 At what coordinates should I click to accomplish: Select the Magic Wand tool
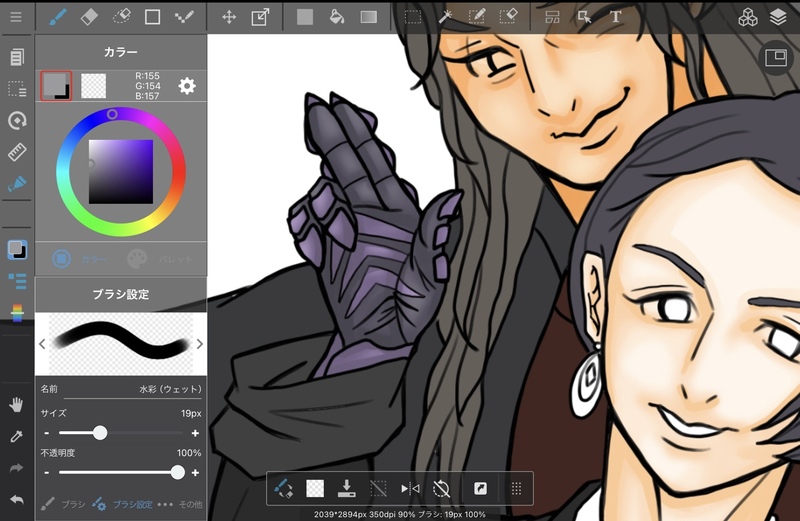445,17
